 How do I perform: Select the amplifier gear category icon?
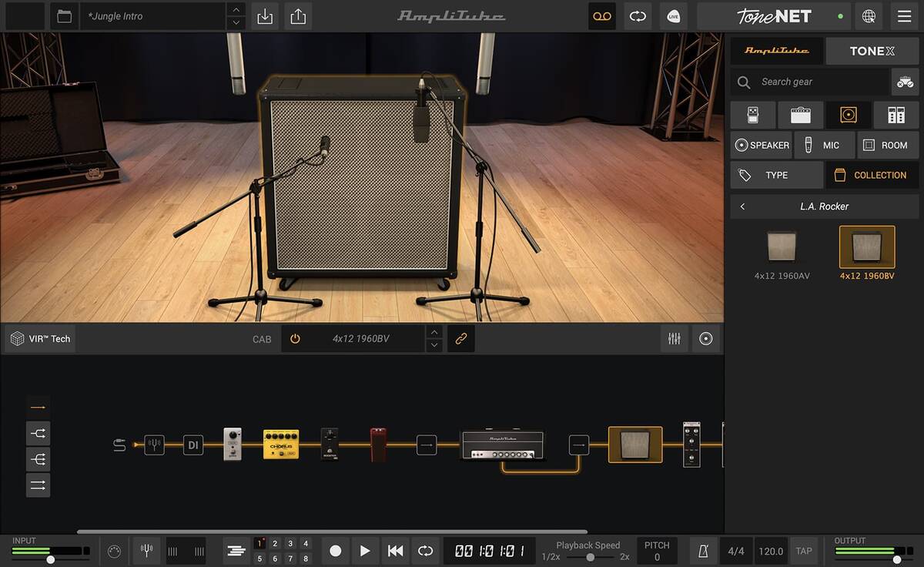800,114
